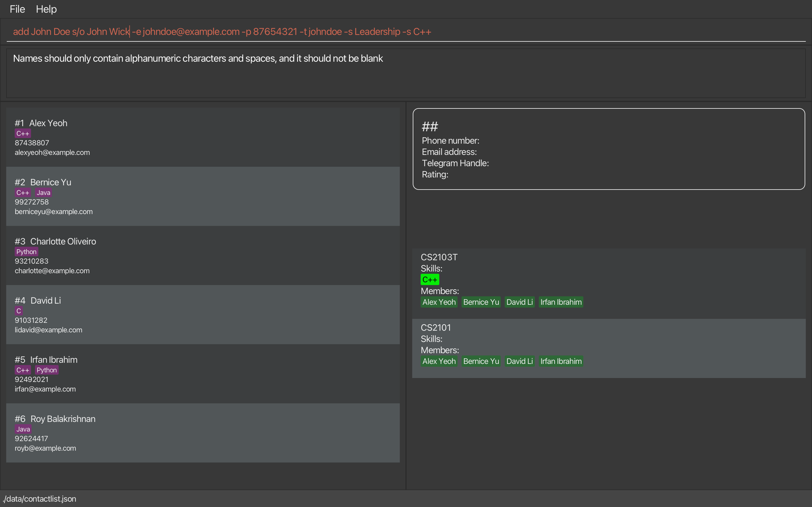
Task: Click Alex Yeoh member tag in CS2103T
Action: pos(439,302)
